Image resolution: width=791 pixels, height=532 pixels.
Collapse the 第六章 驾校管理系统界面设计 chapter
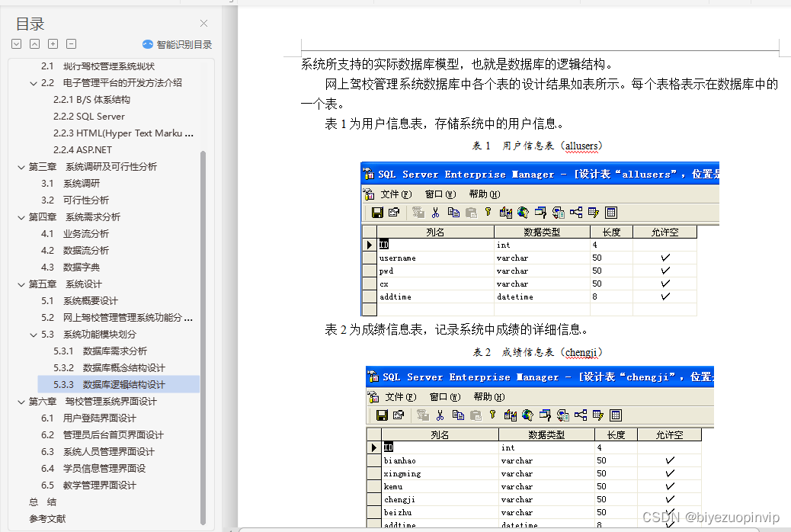click(21, 402)
